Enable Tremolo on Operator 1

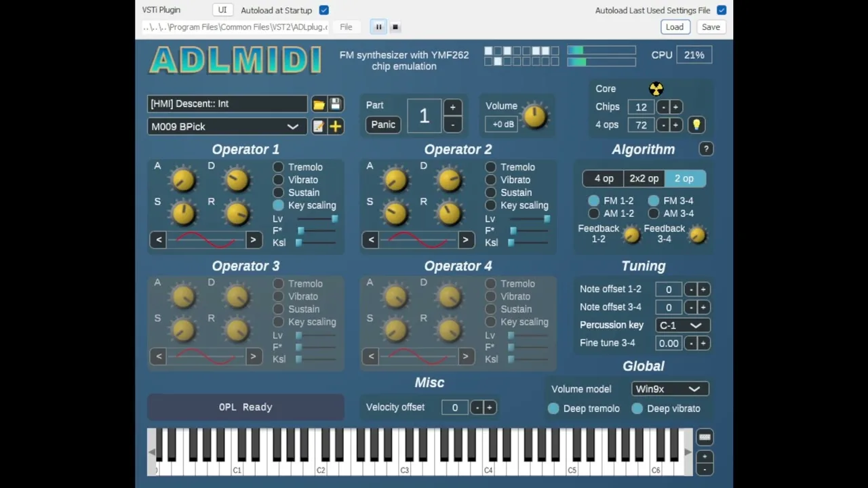click(279, 167)
